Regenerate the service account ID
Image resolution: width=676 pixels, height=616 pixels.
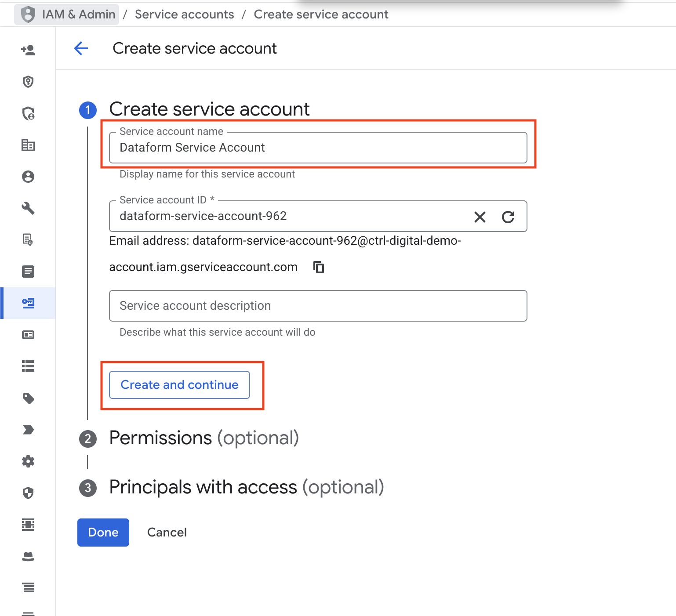click(508, 217)
